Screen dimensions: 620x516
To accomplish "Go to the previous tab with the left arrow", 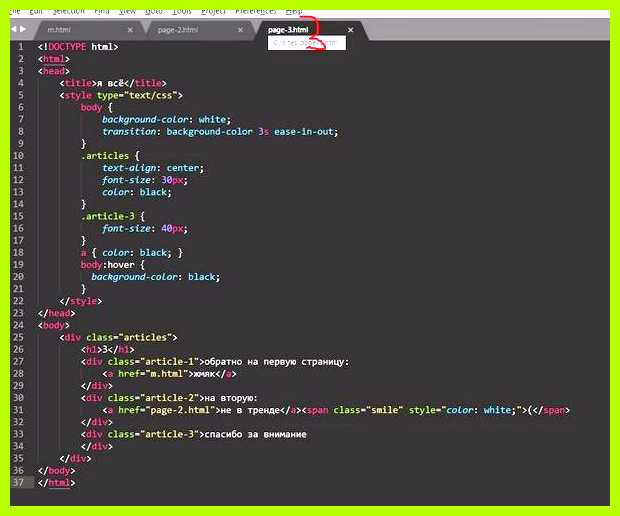I will [14, 29].
